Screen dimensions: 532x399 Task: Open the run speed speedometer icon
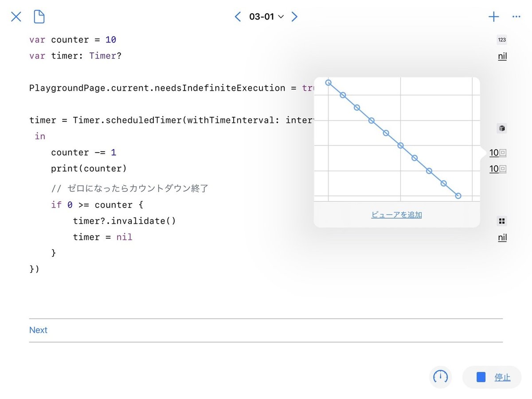tap(440, 377)
